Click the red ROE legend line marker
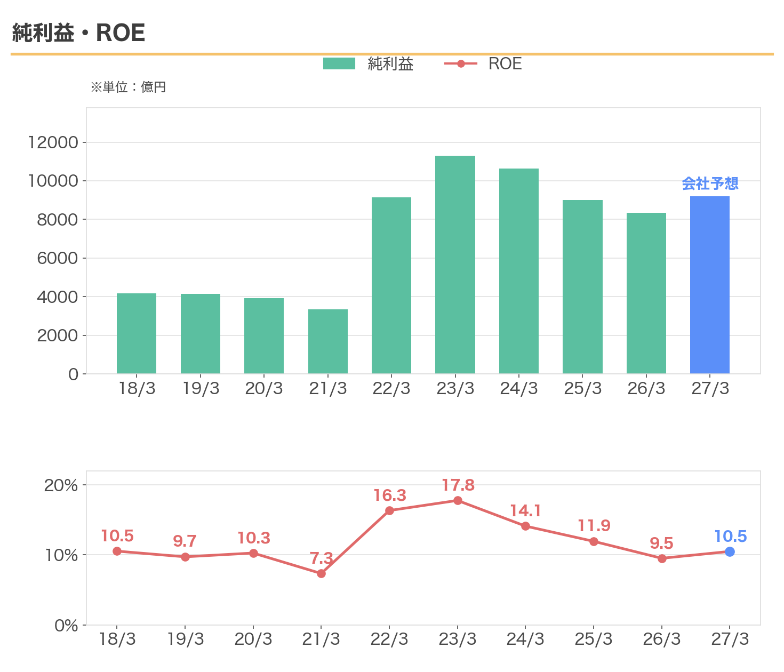 (x=461, y=64)
